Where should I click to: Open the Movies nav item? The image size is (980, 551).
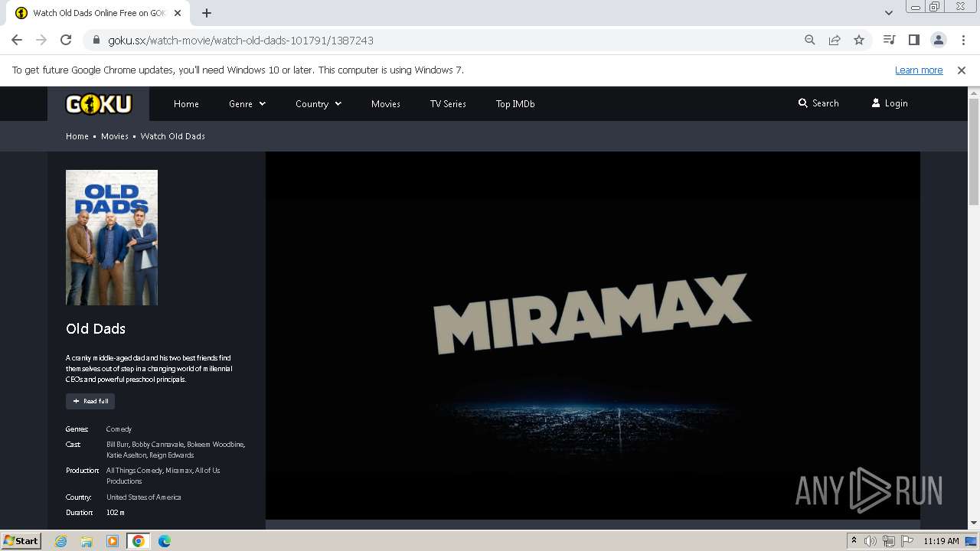pos(386,103)
